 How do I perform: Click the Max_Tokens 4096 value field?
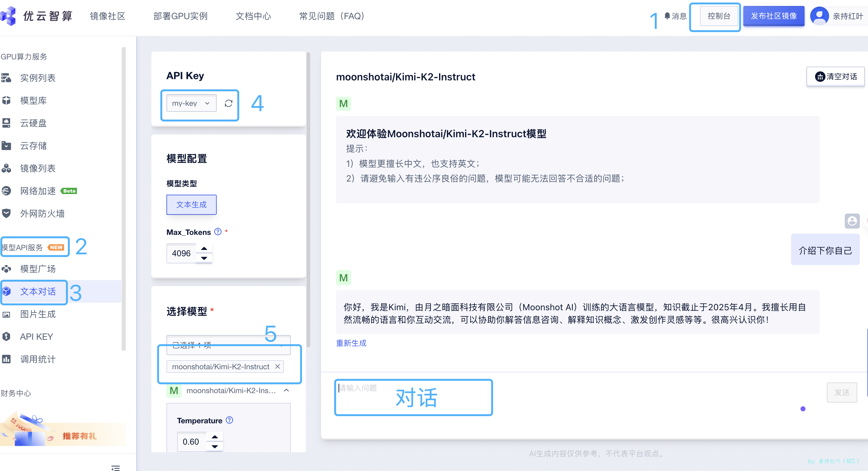tap(182, 253)
